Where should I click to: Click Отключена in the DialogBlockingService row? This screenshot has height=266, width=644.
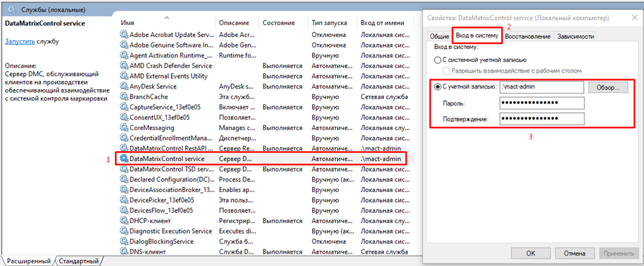pyautogui.click(x=329, y=242)
